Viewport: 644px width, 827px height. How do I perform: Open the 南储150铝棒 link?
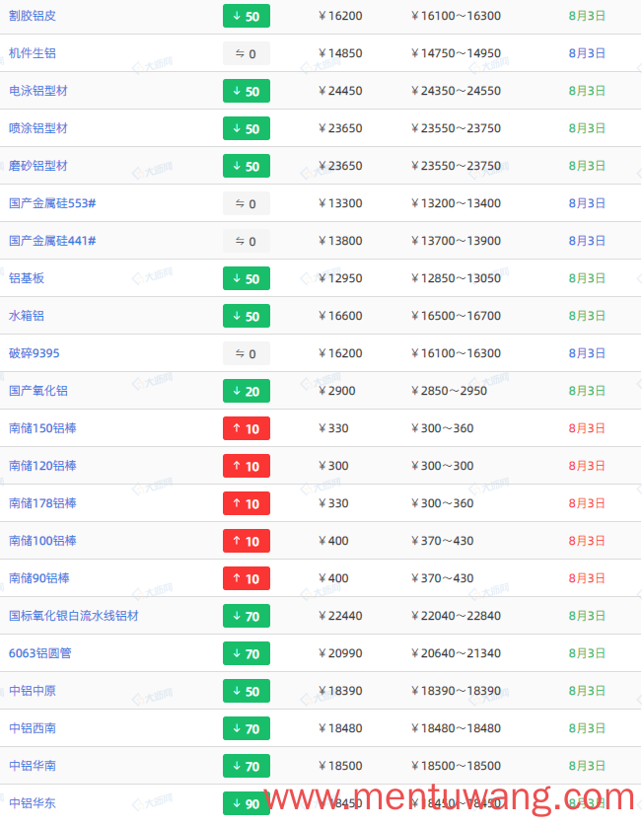pyautogui.click(x=42, y=428)
